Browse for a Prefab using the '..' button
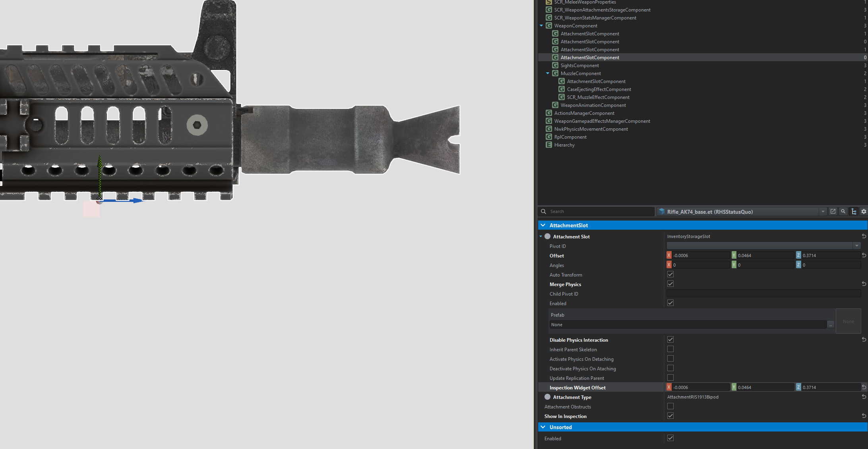The image size is (868, 449). coord(830,325)
